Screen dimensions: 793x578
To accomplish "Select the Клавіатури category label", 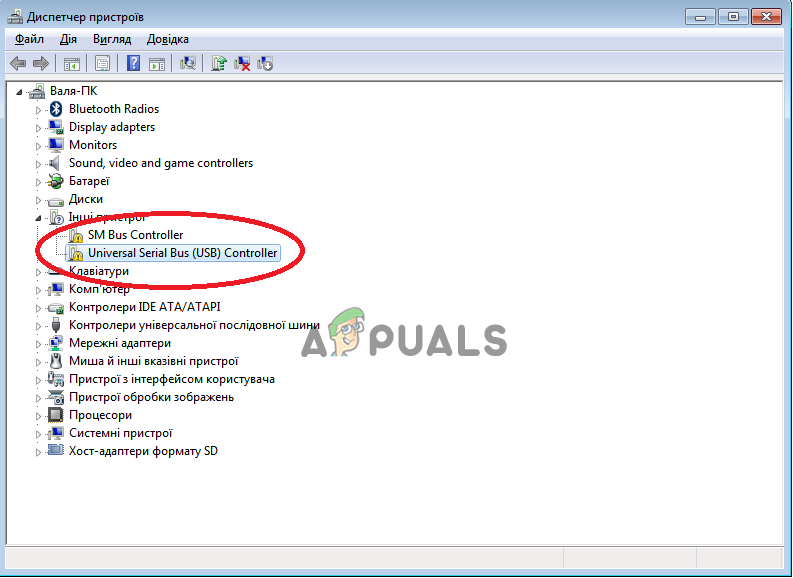I will coord(99,271).
